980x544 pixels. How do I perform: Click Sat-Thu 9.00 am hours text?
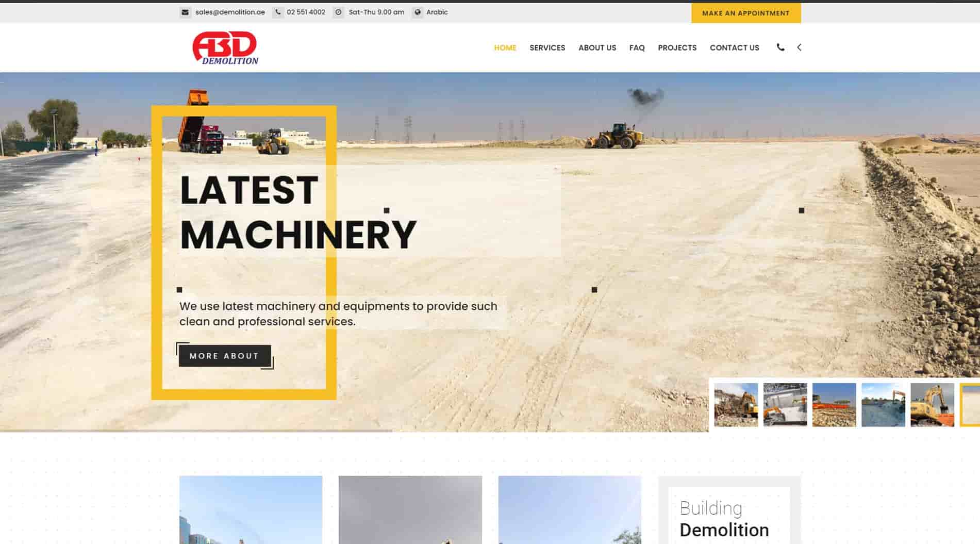[x=376, y=12]
